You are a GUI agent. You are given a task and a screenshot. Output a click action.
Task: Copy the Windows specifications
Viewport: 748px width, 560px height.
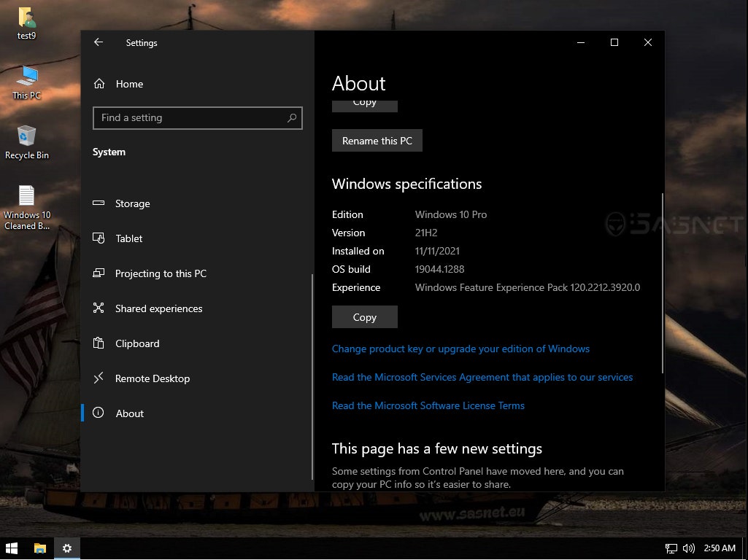pyautogui.click(x=364, y=317)
